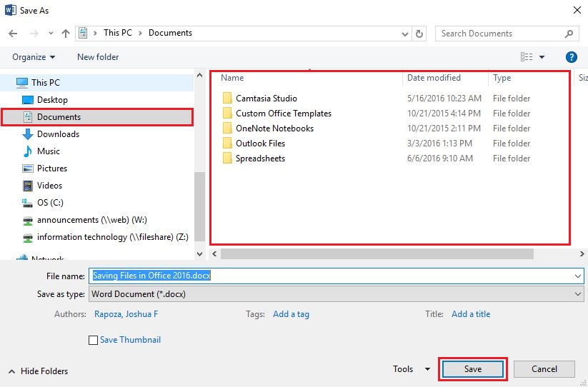Click the Music note icon
Screen dimensions: 588x387
27,151
